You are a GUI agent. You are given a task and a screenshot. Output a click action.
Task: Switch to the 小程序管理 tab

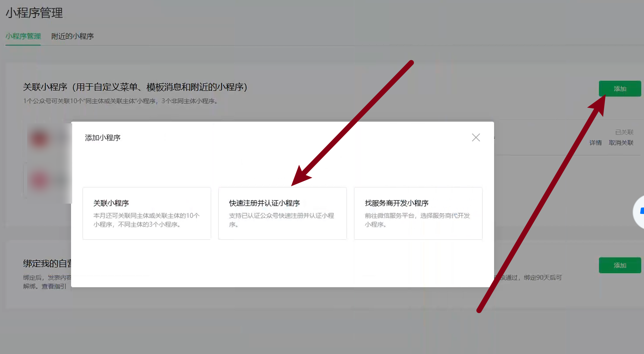pyautogui.click(x=23, y=36)
